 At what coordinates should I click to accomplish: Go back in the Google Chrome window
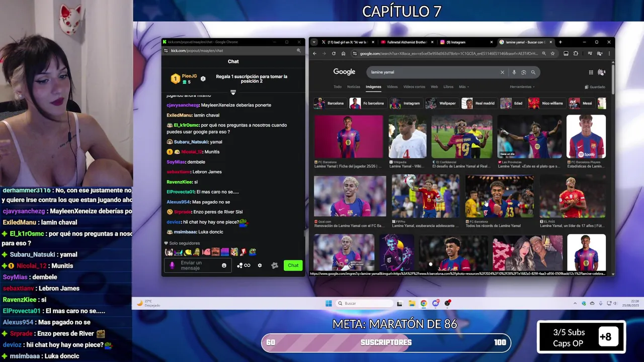314,53
